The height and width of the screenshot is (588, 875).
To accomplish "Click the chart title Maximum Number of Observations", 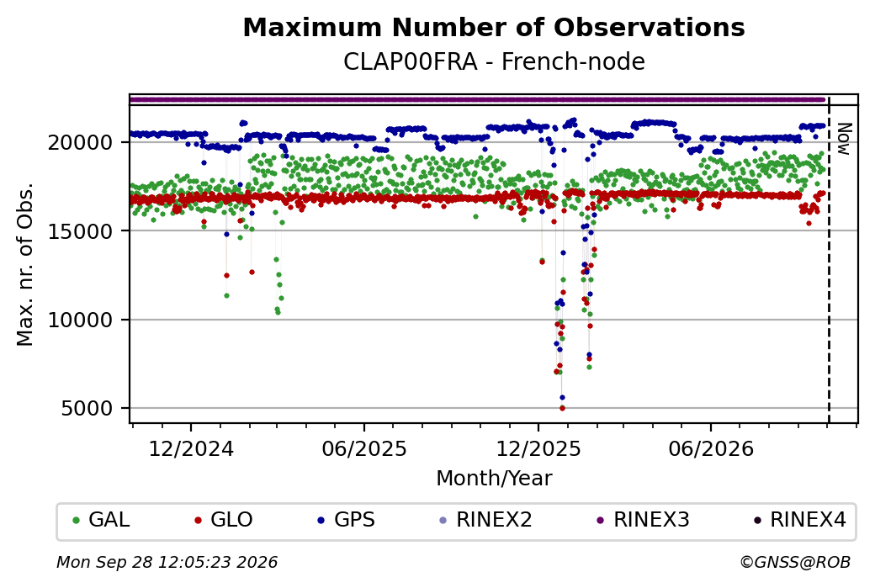I will click(x=494, y=27).
